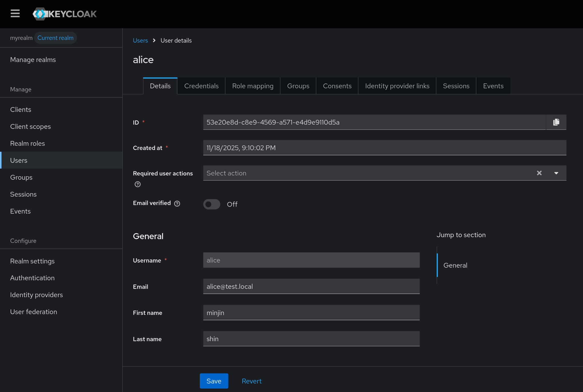The image size is (583, 392).
Task: Jump to the General section
Action: [455, 265]
